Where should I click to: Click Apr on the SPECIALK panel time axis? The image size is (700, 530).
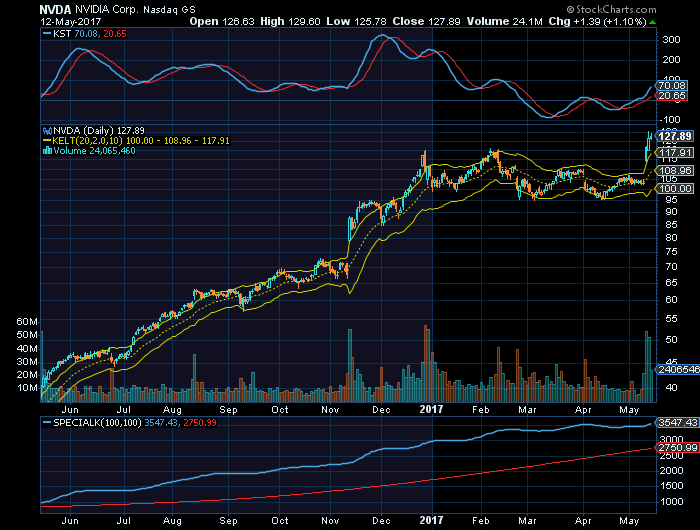click(583, 521)
